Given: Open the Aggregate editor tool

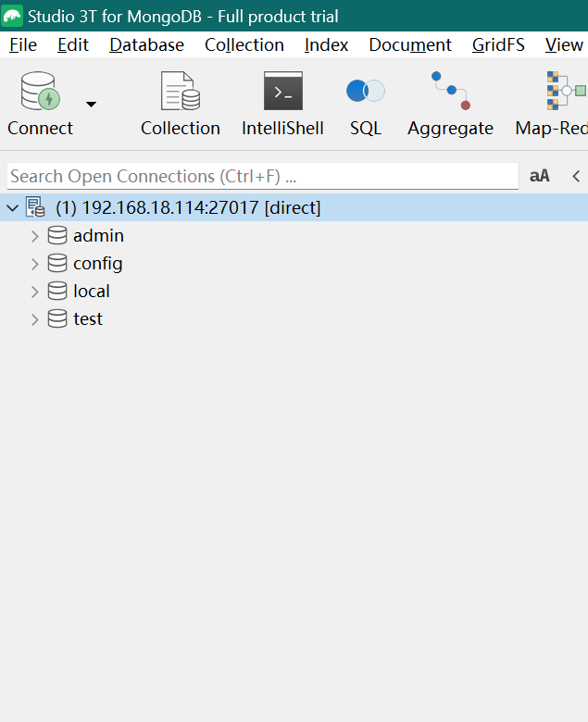Looking at the screenshot, I should [x=450, y=104].
